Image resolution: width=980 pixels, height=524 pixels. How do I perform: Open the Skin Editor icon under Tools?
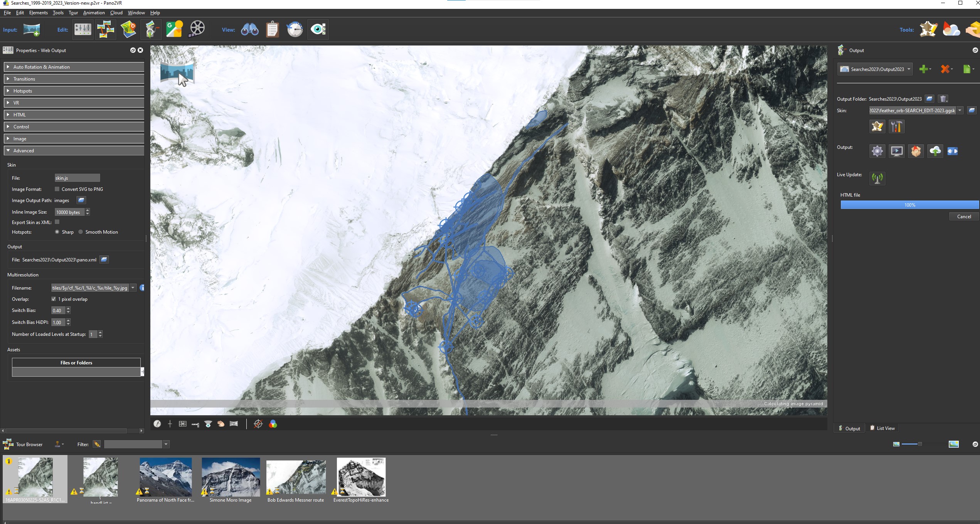(928, 29)
